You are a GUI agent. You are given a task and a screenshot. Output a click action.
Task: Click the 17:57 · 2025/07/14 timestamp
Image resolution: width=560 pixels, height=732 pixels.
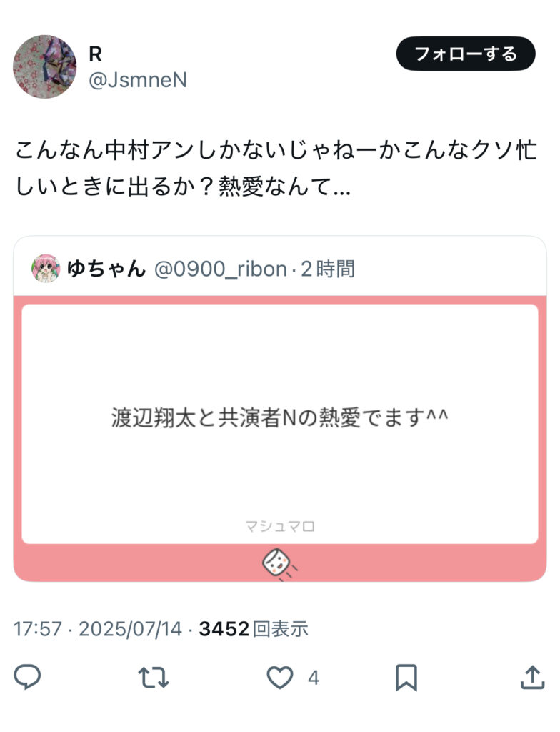point(98,629)
